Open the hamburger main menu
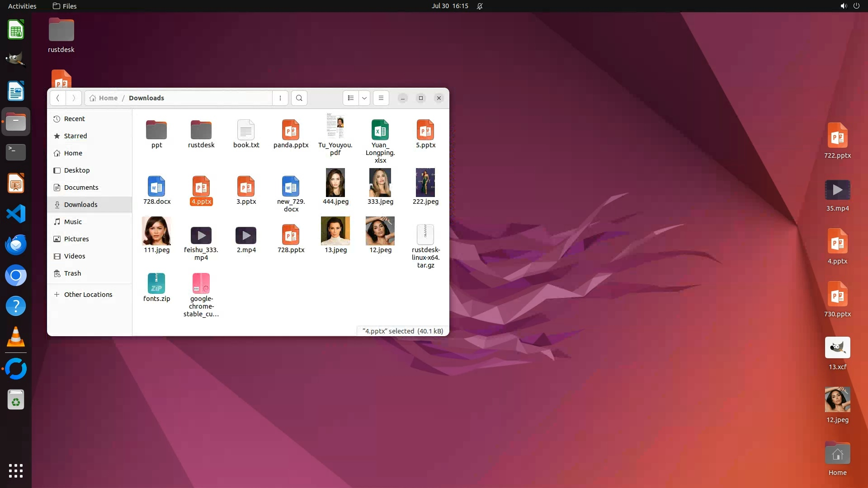This screenshot has height=488, width=868. tap(381, 98)
